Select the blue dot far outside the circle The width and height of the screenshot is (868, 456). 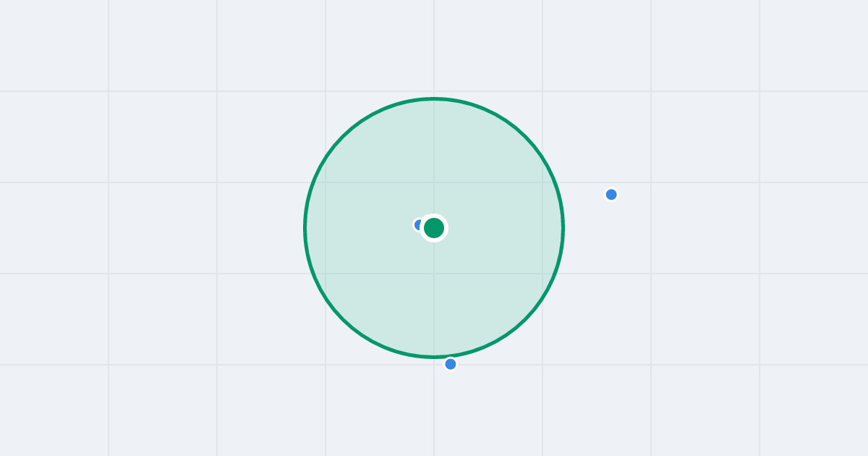coord(611,194)
